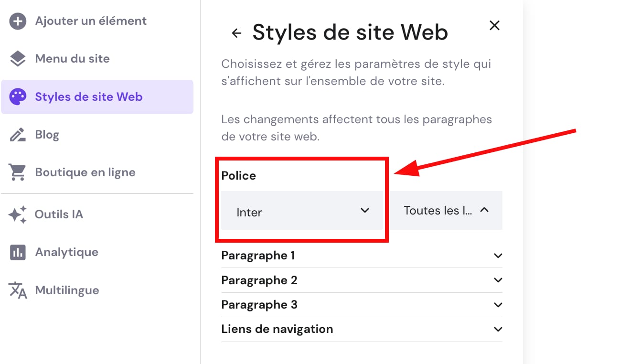Close the Styles de site Web panel
Image resolution: width=641 pixels, height=364 pixels.
(x=494, y=25)
